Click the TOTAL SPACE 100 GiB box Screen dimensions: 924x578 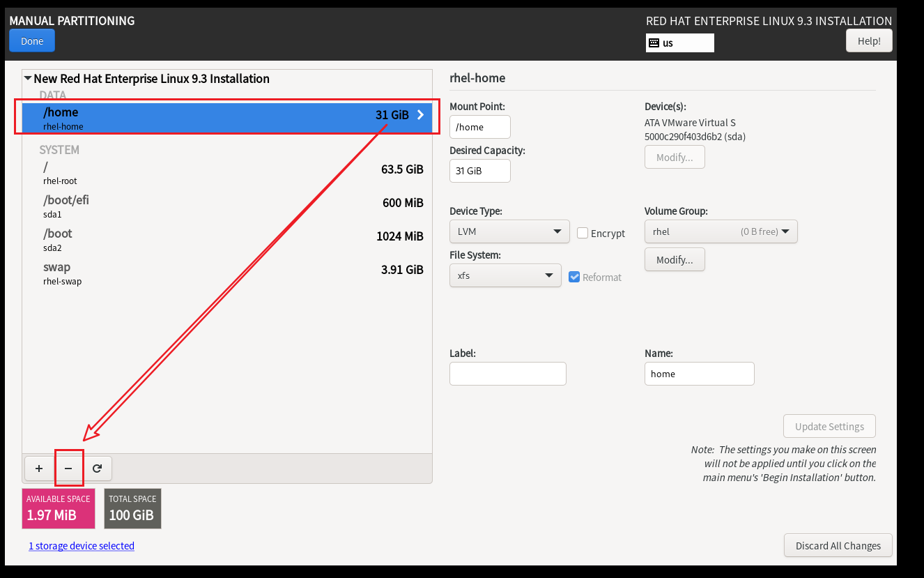132,508
